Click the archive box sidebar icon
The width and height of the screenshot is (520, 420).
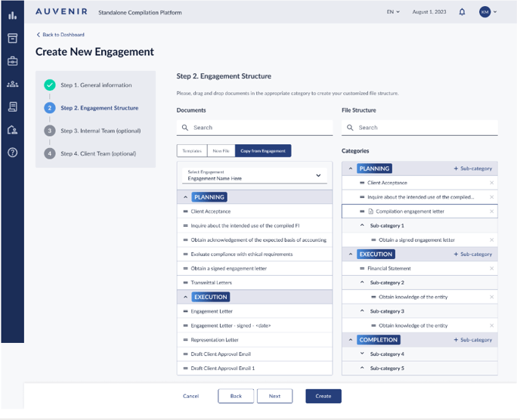pos(12,38)
